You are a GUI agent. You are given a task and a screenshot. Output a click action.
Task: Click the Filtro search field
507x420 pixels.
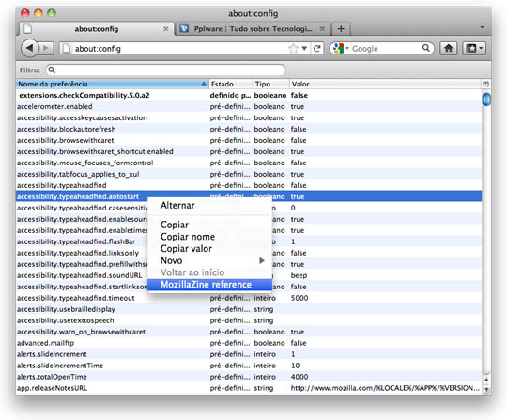[165, 70]
